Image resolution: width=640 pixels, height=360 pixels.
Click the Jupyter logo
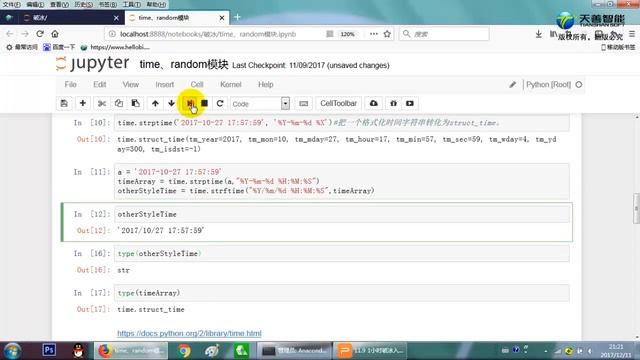[93, 64]
